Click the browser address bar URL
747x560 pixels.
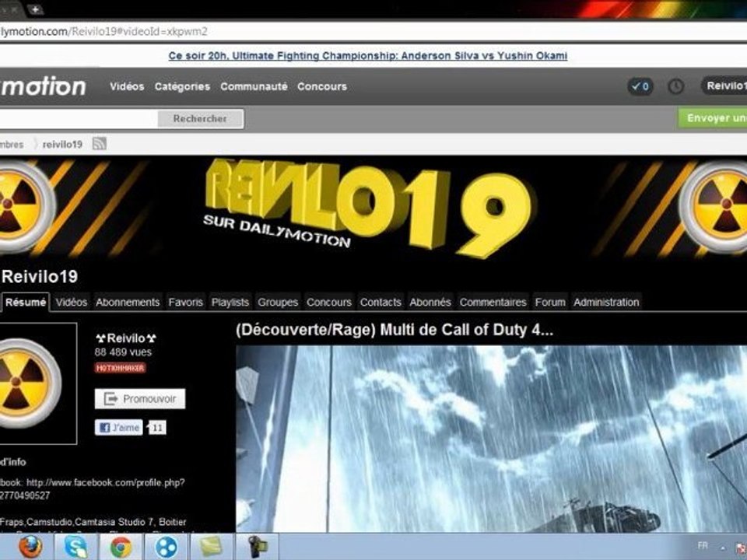coord(103,31)
